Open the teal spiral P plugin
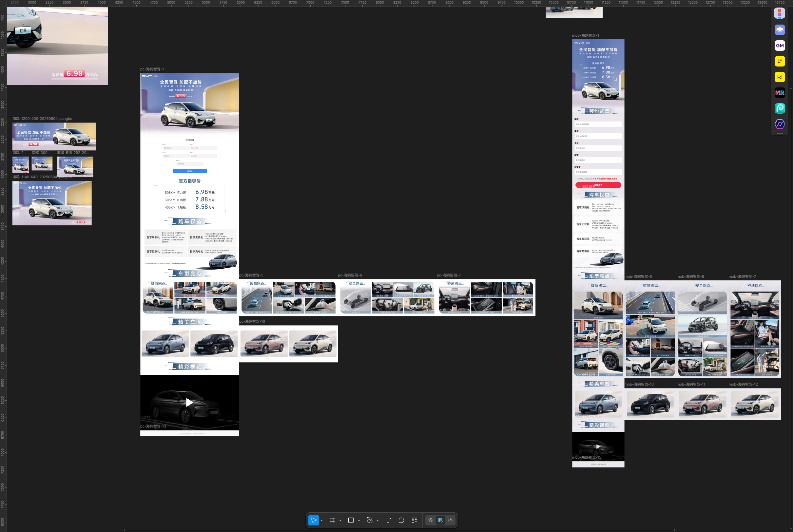This screenshot has width=793, height=532. 780,108
